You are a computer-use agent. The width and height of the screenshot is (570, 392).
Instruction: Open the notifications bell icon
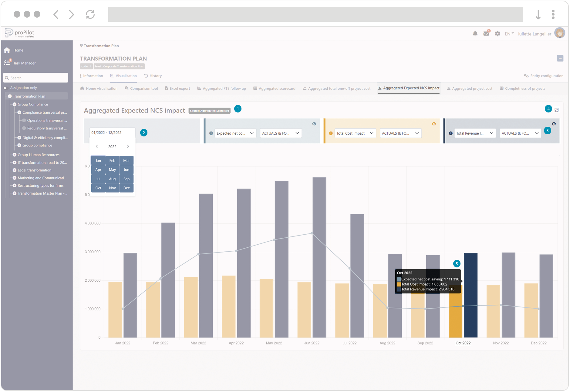(x=475, y=34)
